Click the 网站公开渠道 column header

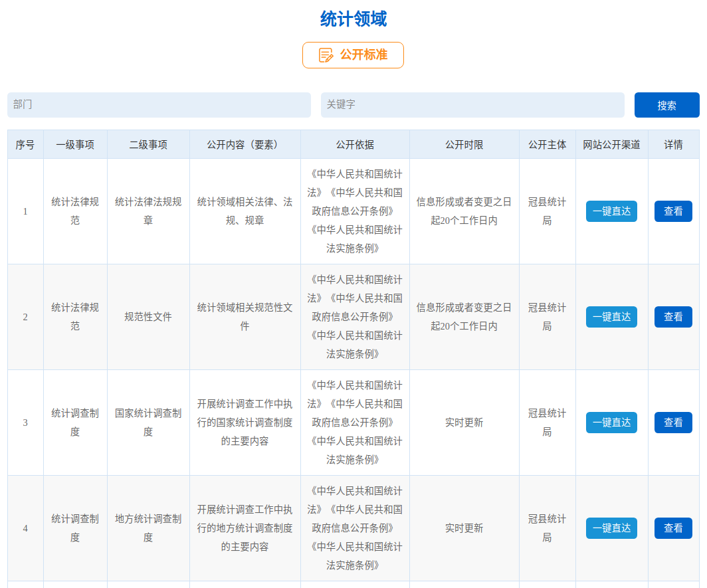[611, 145]
